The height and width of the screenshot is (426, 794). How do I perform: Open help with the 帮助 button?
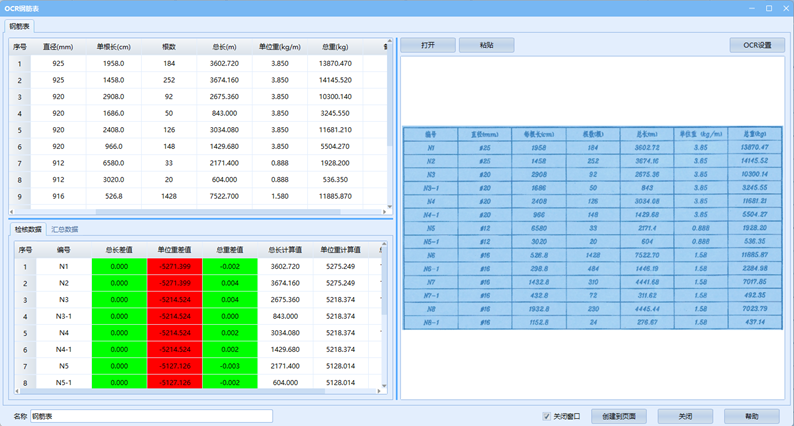pyautogui.click(x=752, y=416)
